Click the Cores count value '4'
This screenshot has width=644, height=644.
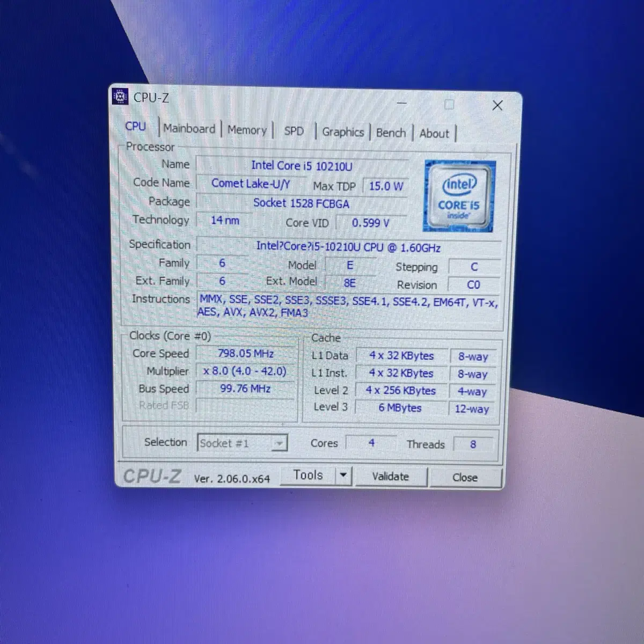371,443
